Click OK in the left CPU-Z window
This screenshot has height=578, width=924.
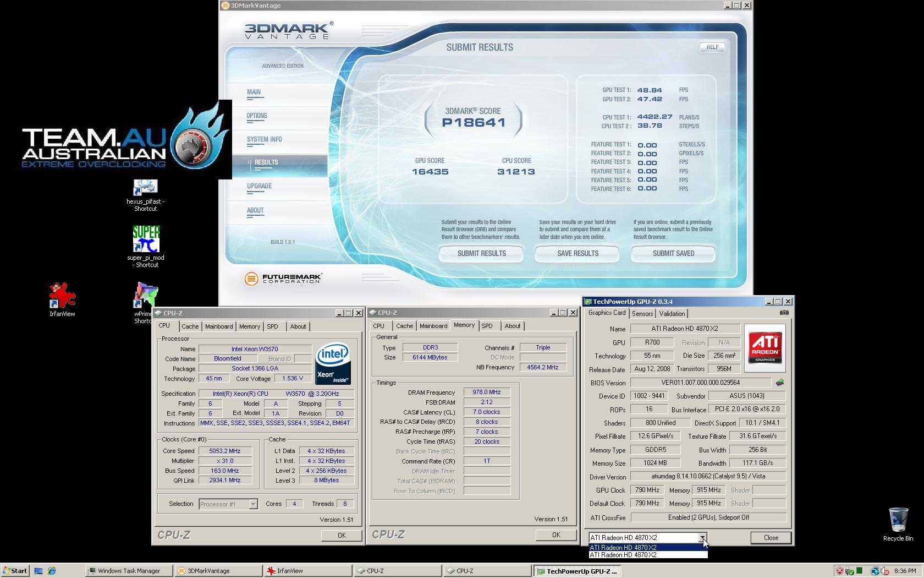coord(342,535)
